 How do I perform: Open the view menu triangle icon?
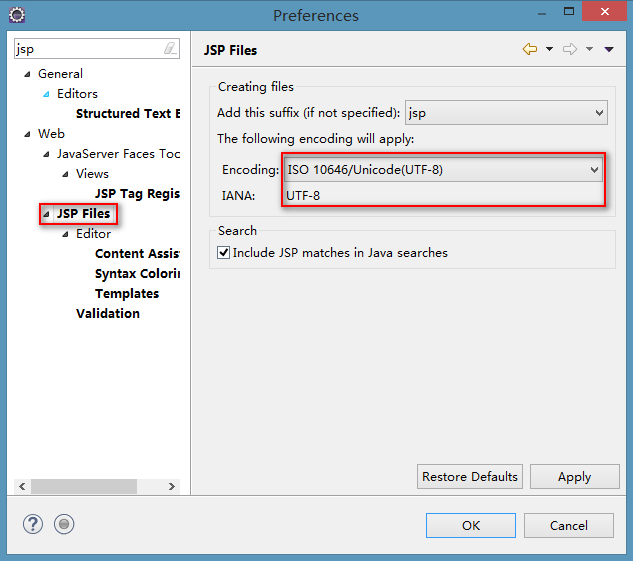pyautogui.click(x=609, y=49)
